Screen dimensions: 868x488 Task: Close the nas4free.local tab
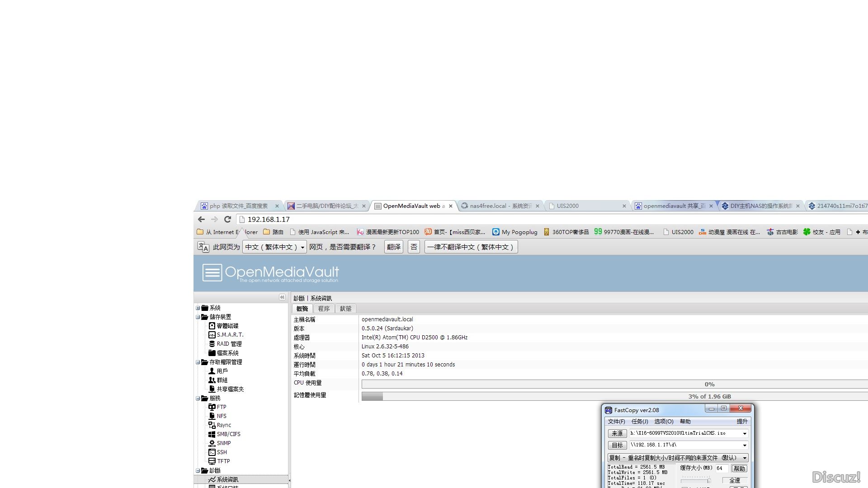[538, 206]
